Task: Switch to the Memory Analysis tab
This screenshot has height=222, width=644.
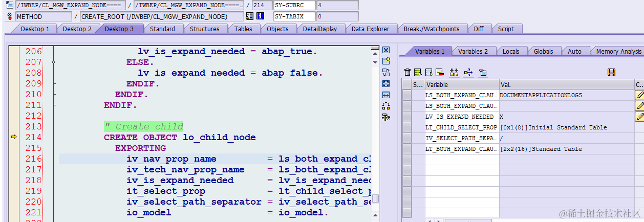Action: point(618,51)
